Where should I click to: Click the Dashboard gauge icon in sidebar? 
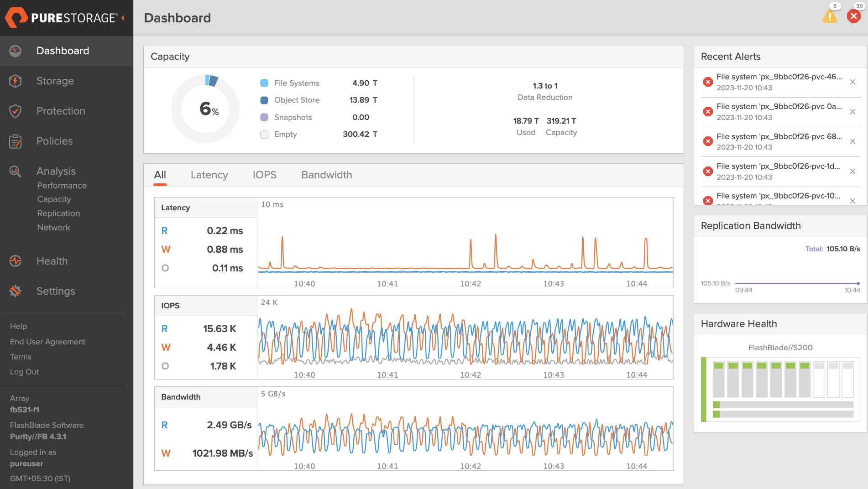[x=16, y=51]
